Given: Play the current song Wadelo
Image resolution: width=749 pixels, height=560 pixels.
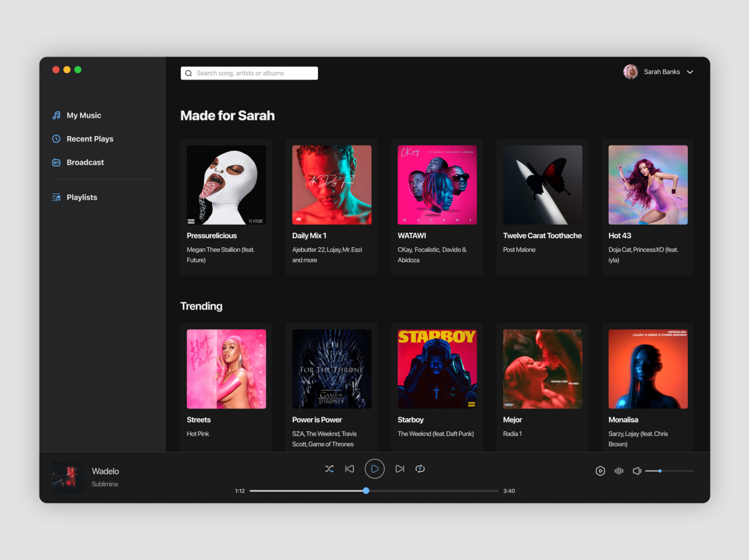Looking at the screenshot, I should [374, 469].
